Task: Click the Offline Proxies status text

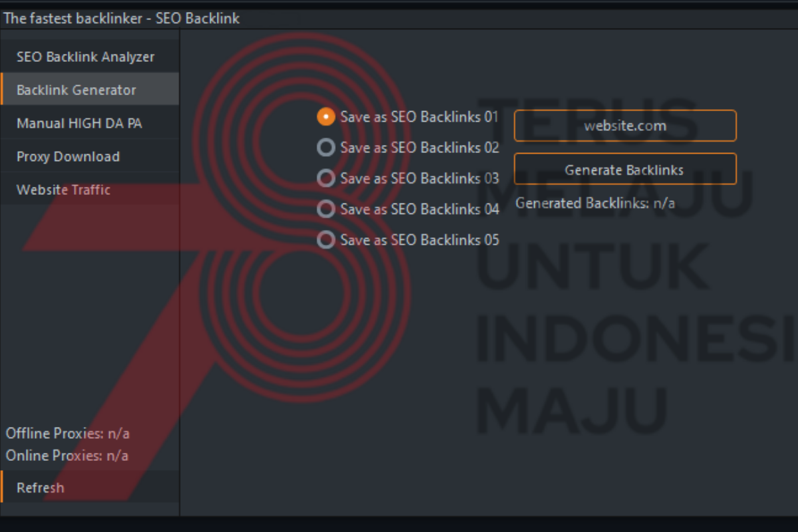Action: tap(67, 434)
